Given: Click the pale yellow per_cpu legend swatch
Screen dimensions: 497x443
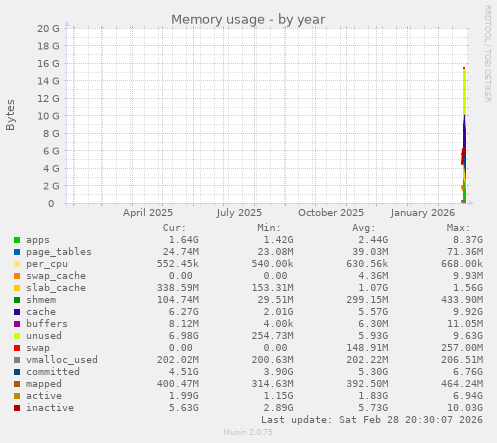Looking at the screenshot, I should coord(17,264).
